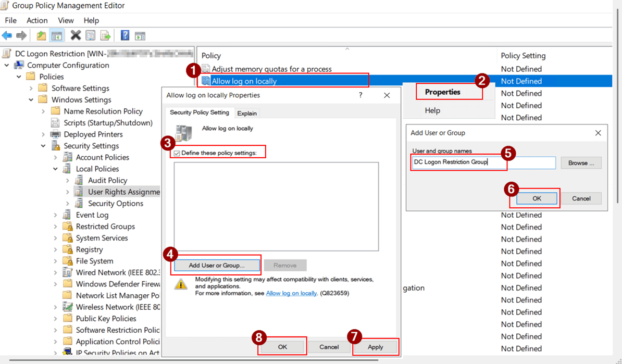Choose Help from context menu
Viewport: 622px width, 364px height.
[x=432, y=110]
